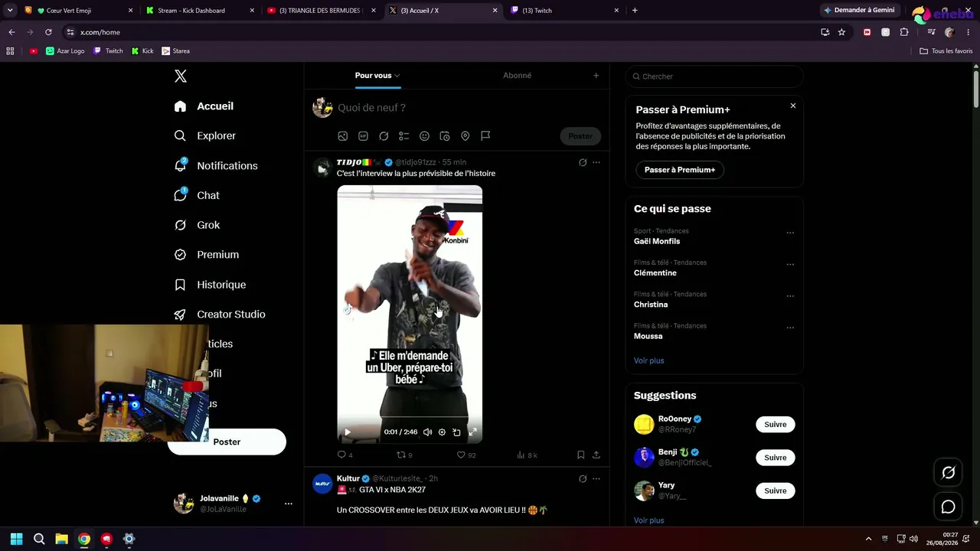Go to Accueil in the sidebar
This screenshot has height=551, width=980.
[204, 106]
